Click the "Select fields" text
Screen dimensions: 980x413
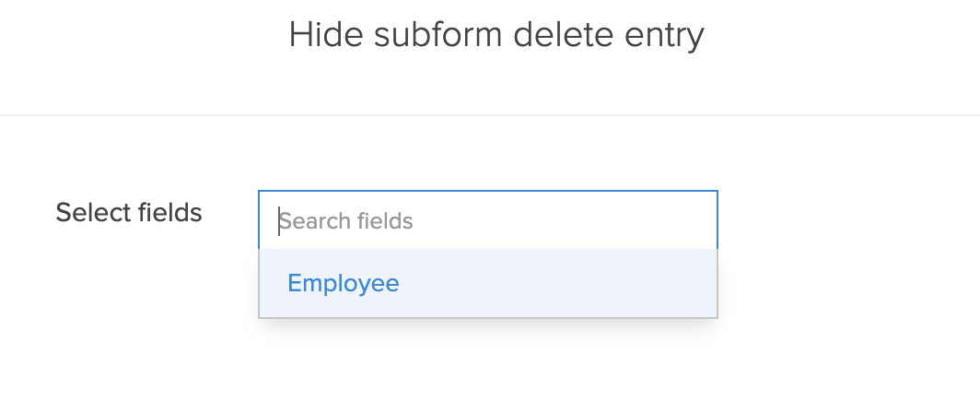coord(129,213)
